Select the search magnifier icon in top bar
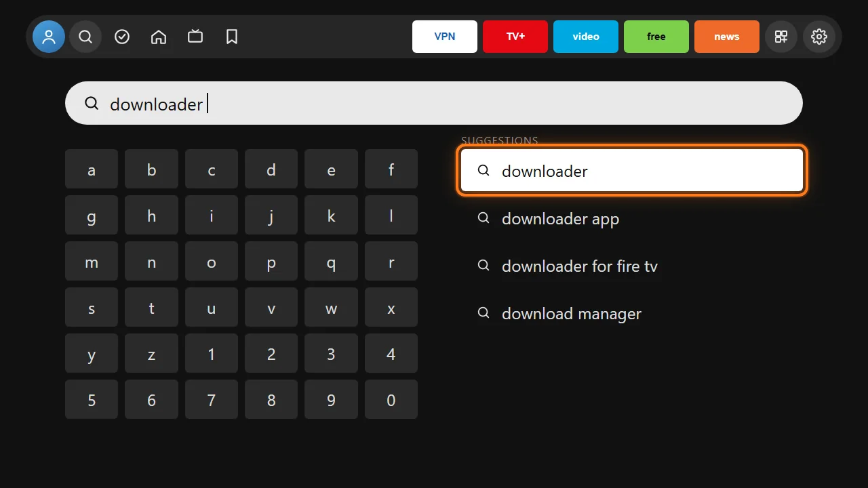This screenshot has height=488, width=868. [x=85, y=37]
